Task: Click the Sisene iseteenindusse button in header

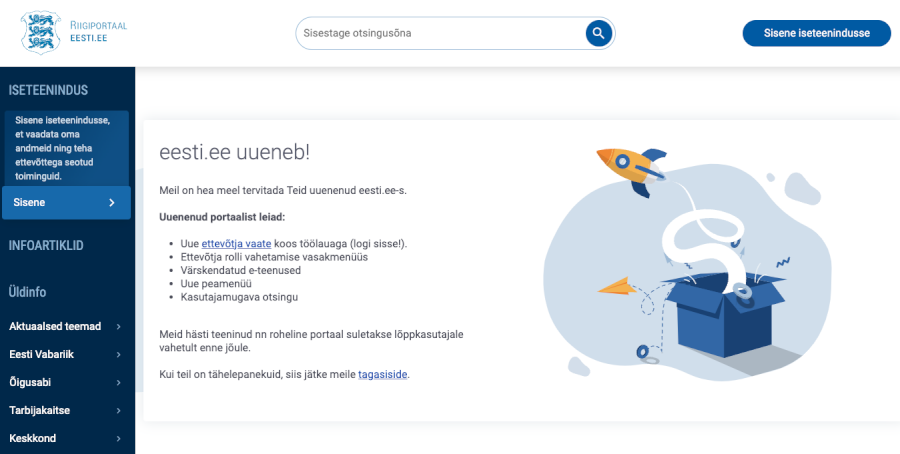Action: pos(816,33)
